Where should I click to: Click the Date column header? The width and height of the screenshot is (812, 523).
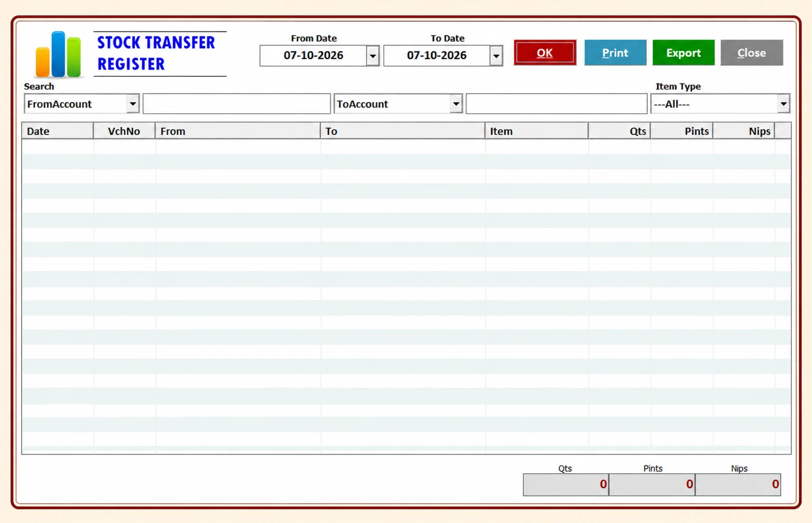point(58,131)
